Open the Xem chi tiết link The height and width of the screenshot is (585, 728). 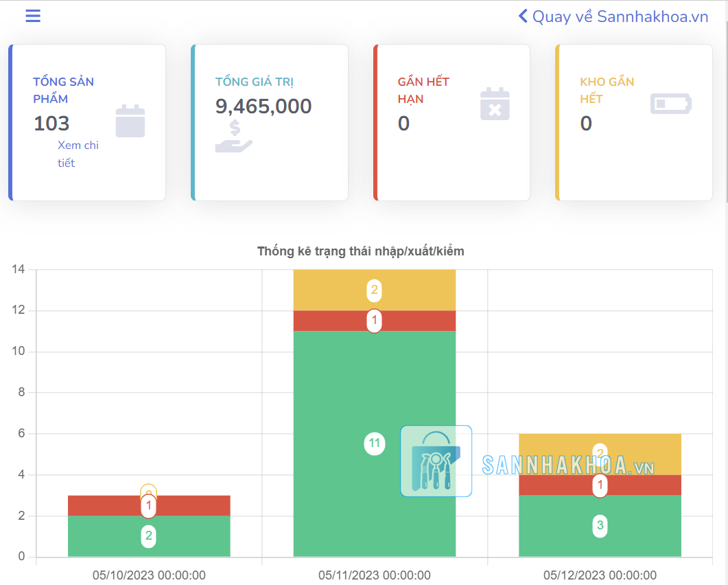pos(78,154)
